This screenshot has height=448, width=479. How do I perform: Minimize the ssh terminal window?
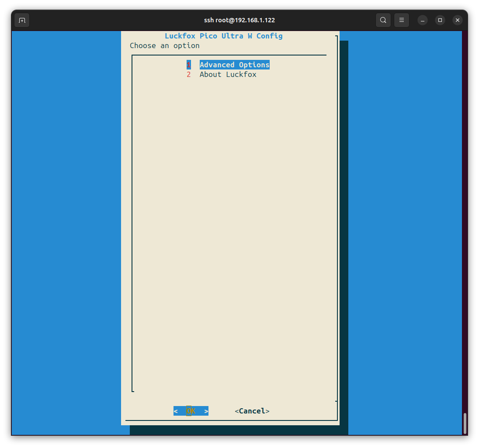tap(423, 20)
